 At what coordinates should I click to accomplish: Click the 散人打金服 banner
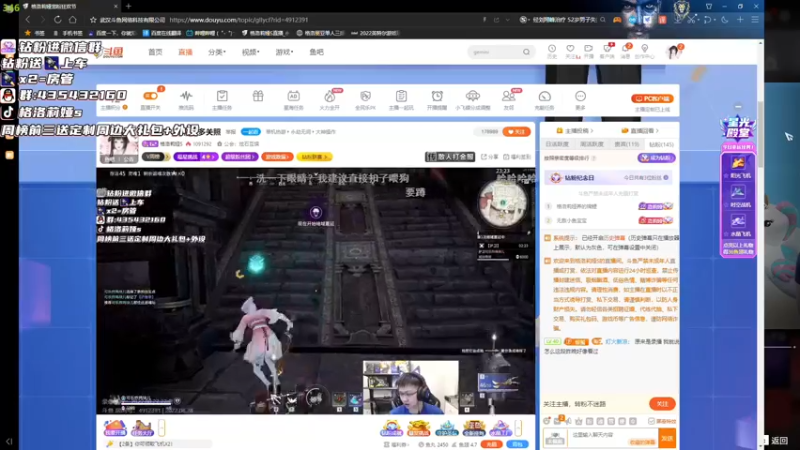[x=450, y=157]
